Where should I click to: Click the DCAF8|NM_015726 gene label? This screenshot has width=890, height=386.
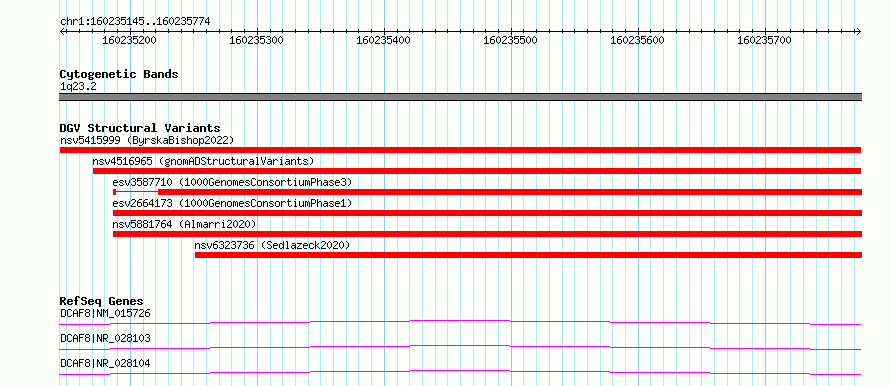tap(105, 313)
